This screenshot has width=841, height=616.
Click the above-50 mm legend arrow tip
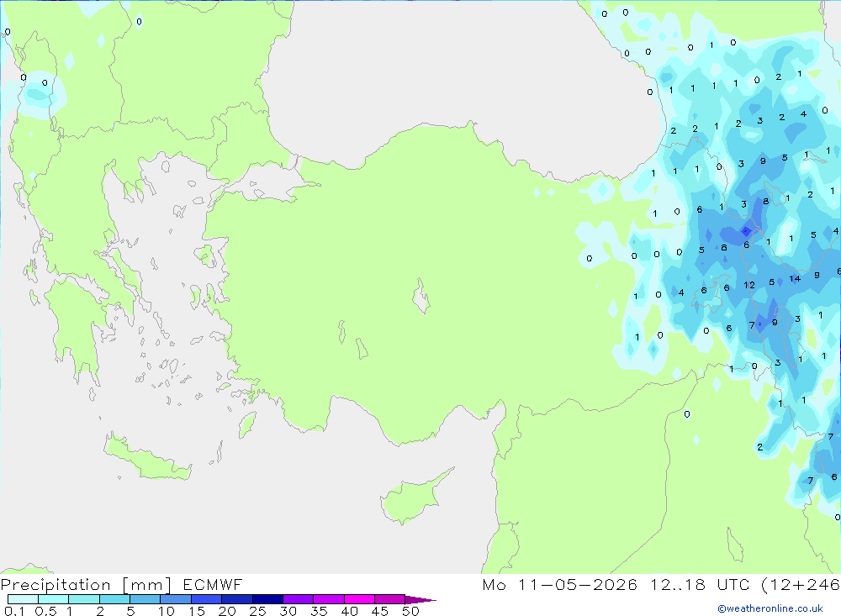coord(420,599)
